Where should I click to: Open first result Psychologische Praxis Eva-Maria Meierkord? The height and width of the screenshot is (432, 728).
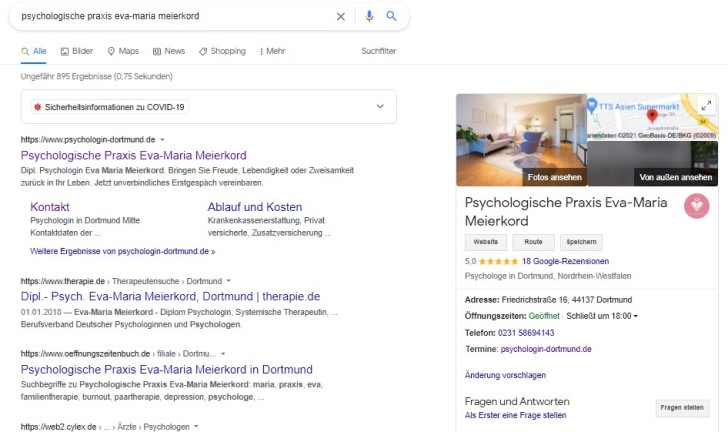134,155
